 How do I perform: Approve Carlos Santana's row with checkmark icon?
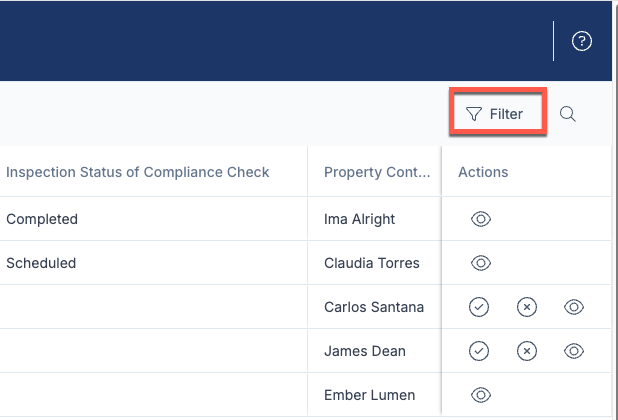479,307
